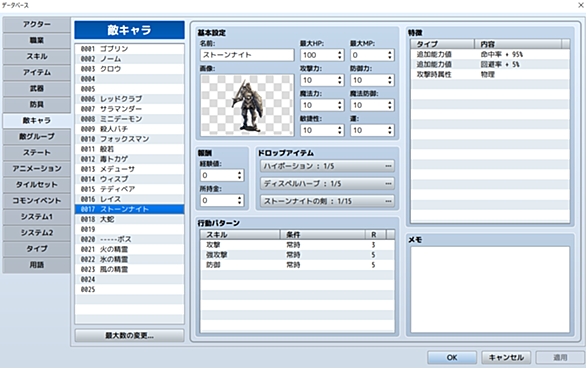Select the タイルセット tab
586x368 pixels.
tap(36, 185)
